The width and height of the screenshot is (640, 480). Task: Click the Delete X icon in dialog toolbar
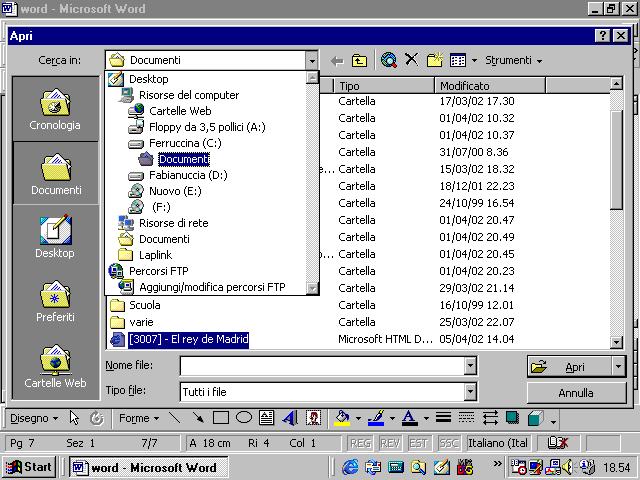coord(411,60)
